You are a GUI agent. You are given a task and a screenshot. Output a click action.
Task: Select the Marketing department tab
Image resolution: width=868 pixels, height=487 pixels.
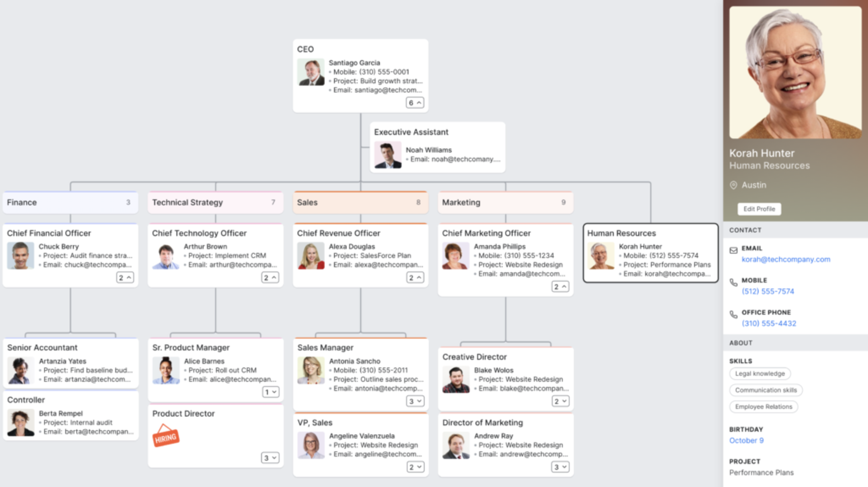[503, 202]
